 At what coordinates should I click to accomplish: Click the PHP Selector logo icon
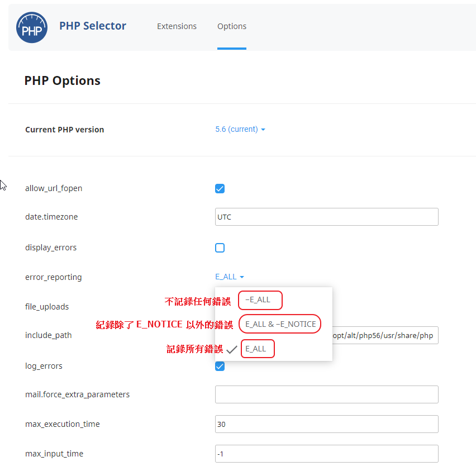point(32,27)
